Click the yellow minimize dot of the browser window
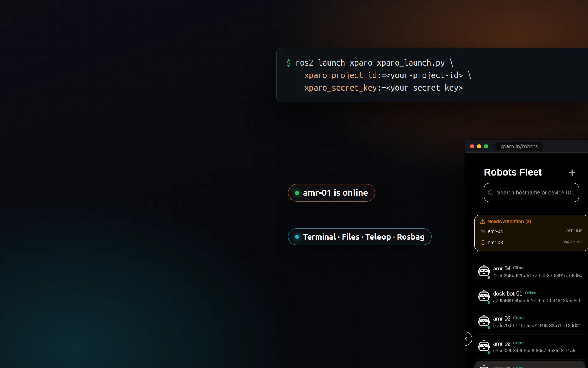Viewport: 588px width, 368px height. click(x=479, y=146)
